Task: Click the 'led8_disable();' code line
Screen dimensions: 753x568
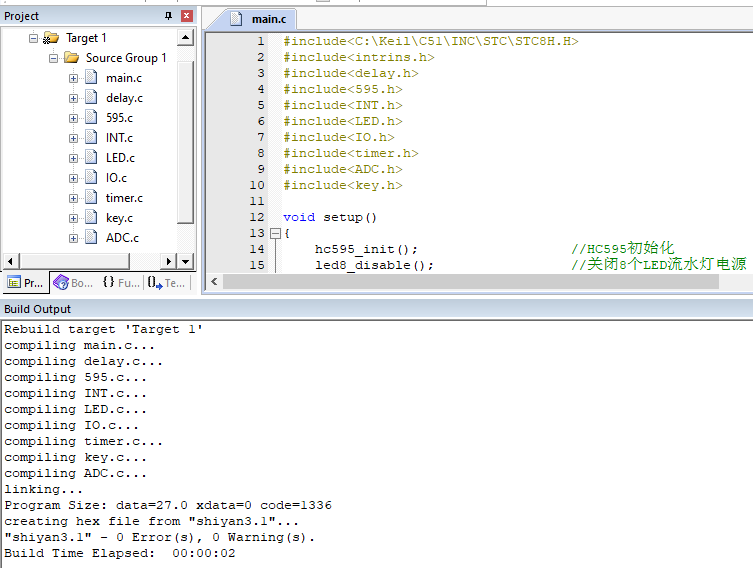Action: click(374, 266)
